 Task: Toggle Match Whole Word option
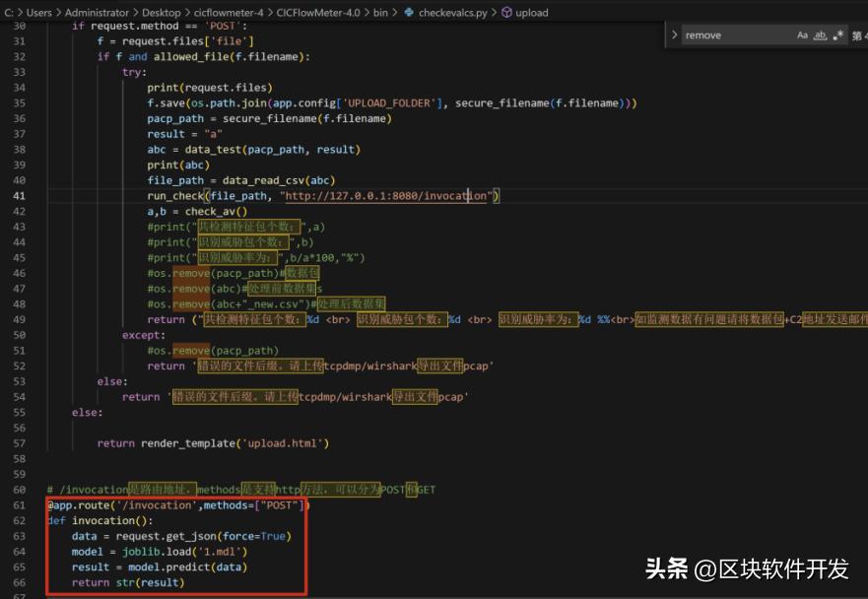821,35
